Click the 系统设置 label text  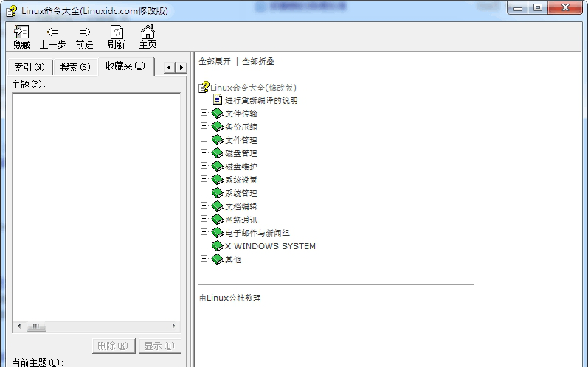coord(241,180)
